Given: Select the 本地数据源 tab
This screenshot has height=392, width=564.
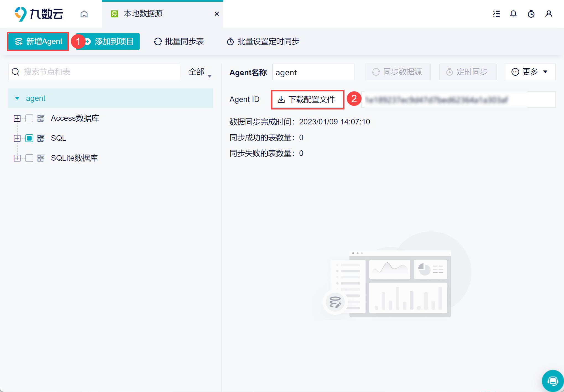Looking at the screenshot, I should 143,14.
